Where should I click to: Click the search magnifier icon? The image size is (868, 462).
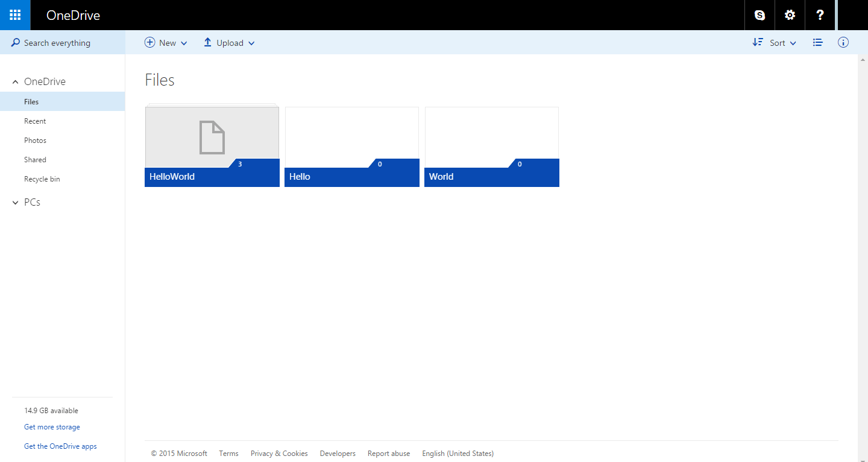(16, 43)
